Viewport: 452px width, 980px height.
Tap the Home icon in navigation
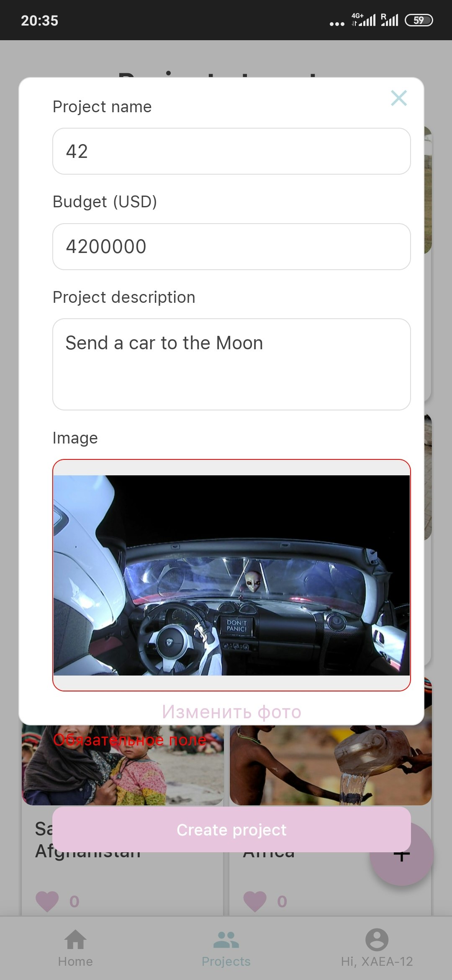(x=75, y=939)
